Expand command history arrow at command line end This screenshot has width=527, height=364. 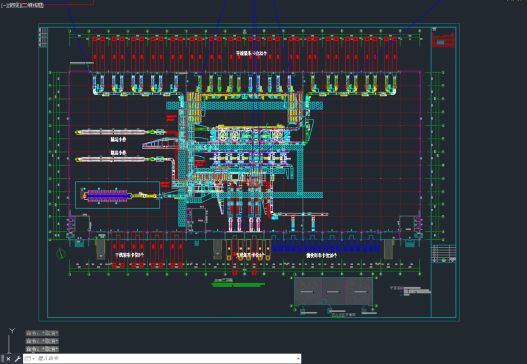pos(298,359)
